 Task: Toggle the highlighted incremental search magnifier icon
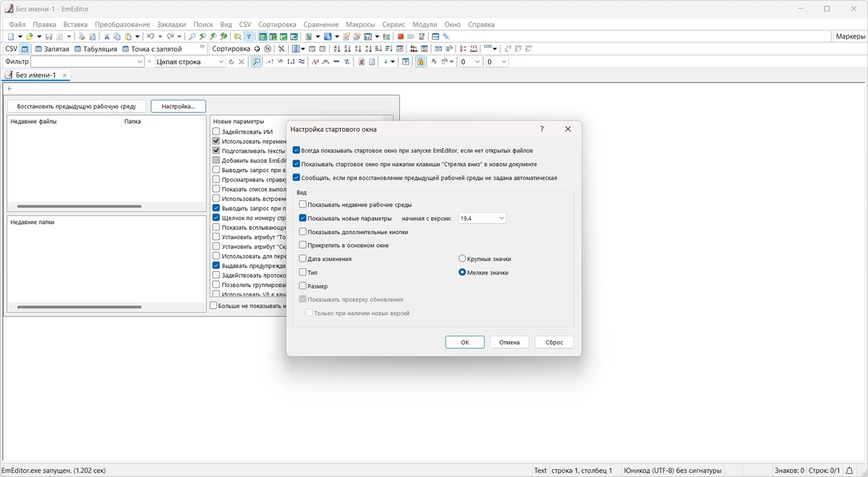coord(256,61)
